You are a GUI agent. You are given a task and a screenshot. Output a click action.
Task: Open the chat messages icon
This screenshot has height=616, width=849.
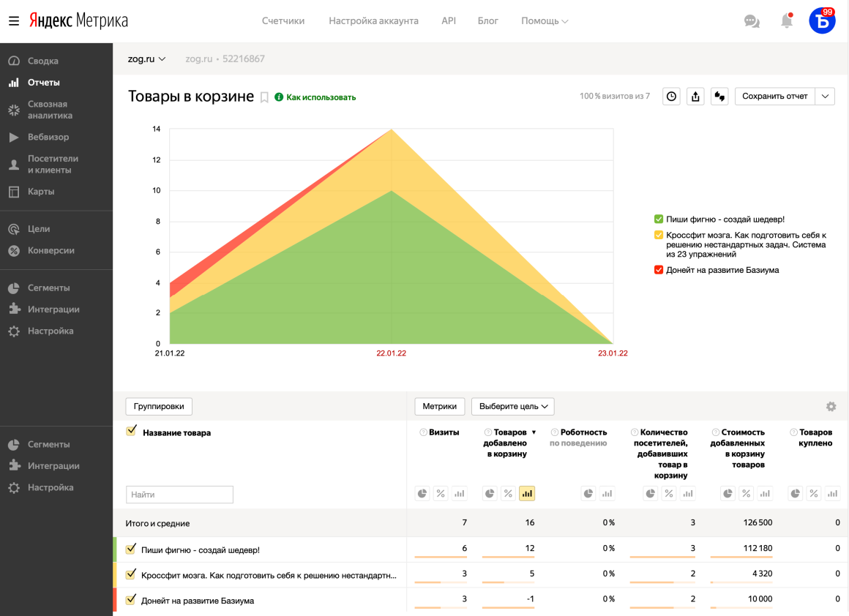click(x=752, y=21)
